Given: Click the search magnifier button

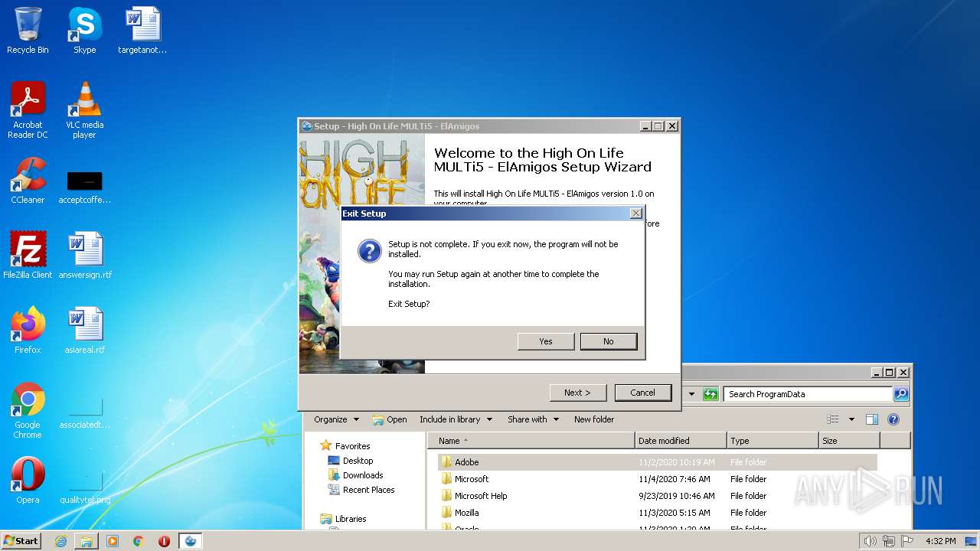Looking at the screenshot, I should 901,394.
